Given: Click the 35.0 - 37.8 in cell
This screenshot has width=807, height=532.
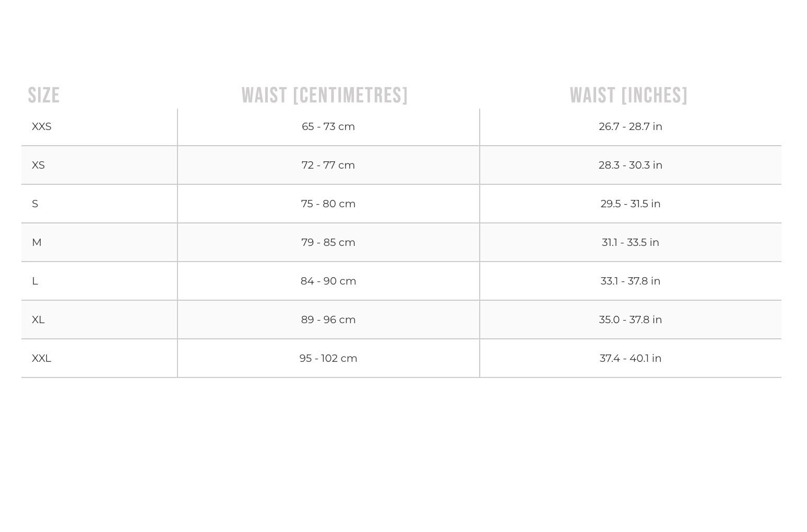Looking at the screenshot, I should (630, 320).
